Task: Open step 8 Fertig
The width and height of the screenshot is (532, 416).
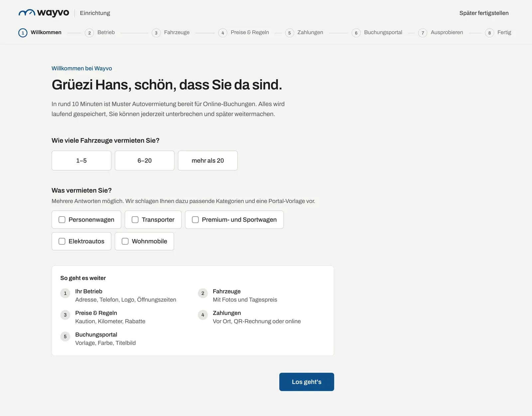Action: tap(498, 33)
